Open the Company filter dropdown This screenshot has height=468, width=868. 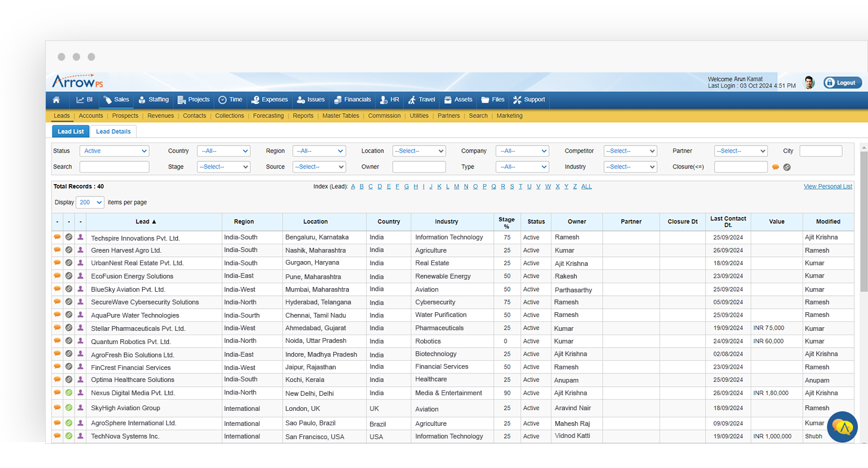coord(522,151)
